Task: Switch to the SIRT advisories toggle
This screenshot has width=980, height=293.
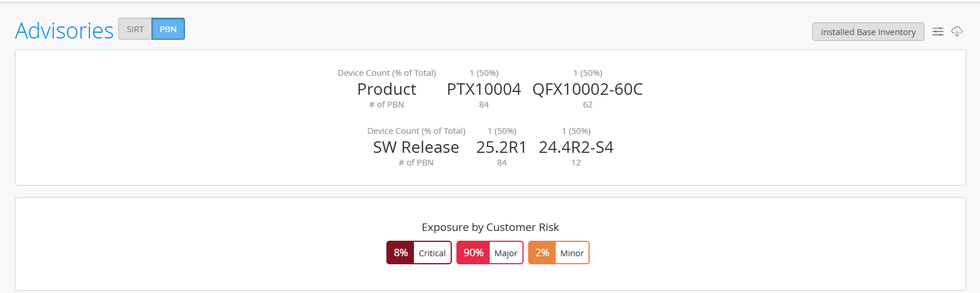Action: 135,29
